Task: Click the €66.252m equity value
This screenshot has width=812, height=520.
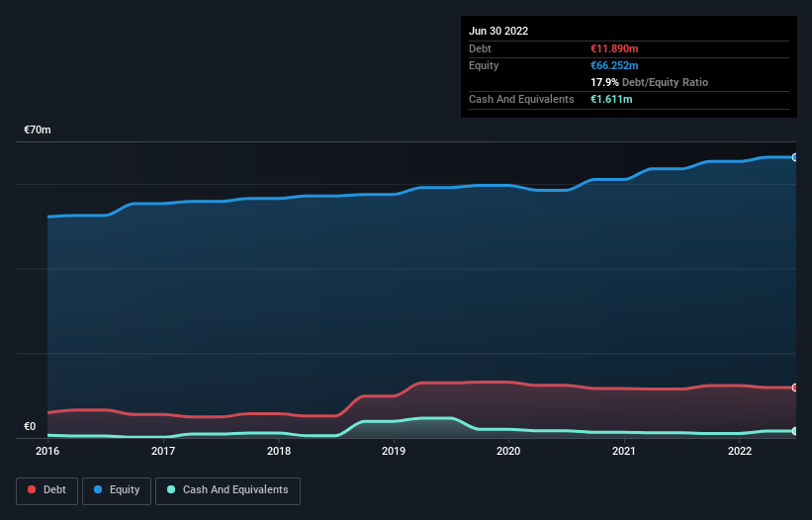Action: pyautogui.click(x=614, y=65)
